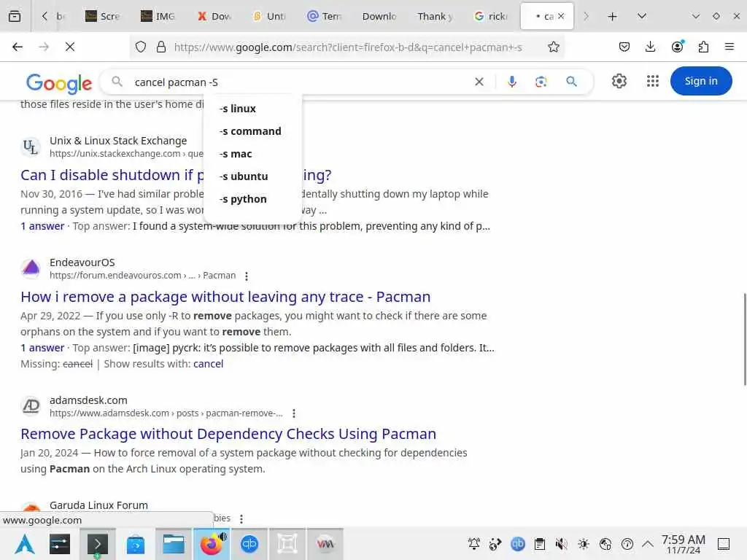Open the notifications bell tray icon
The image size is (747, 560).
click(x=474, y=544)
